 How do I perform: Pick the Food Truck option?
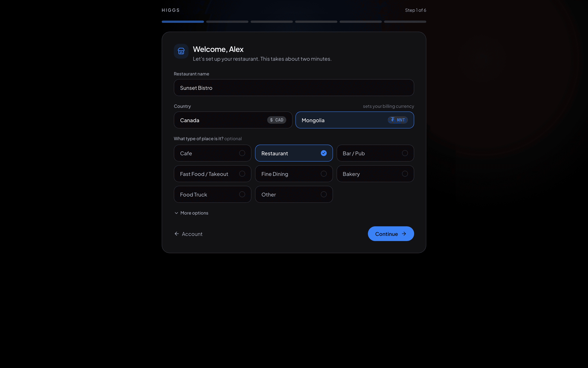212,194
